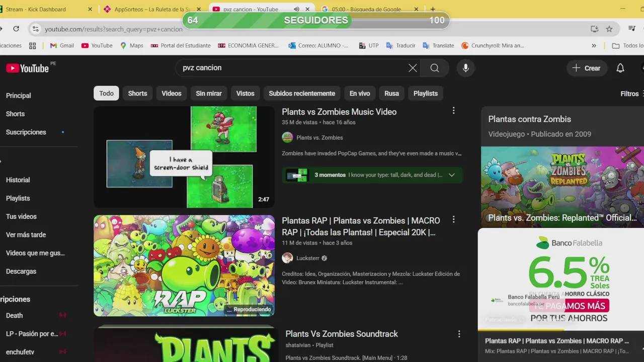This screenshot has width=644, height=362.
Task: Click the Plants vs. Zombies channel avatar
Action: (287, 137)
